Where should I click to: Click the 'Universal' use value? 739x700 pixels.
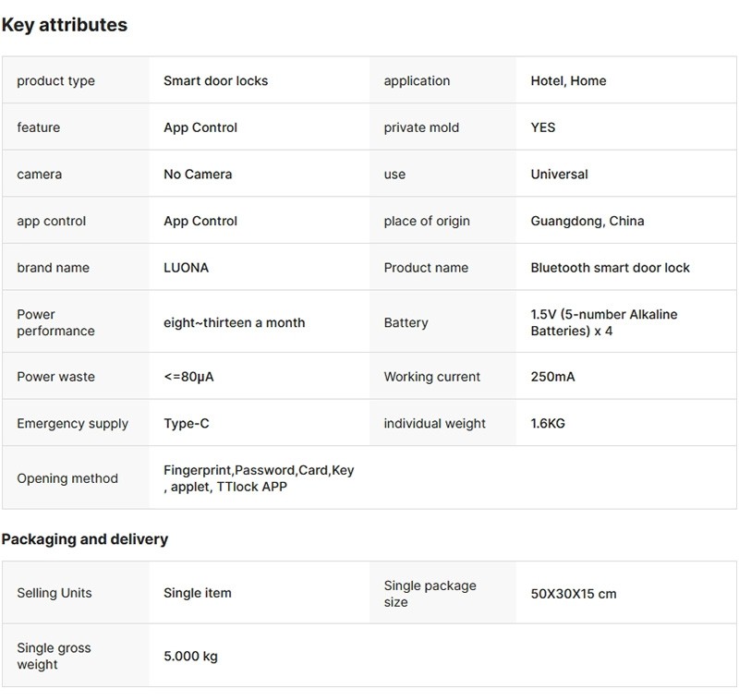point(559,174)
